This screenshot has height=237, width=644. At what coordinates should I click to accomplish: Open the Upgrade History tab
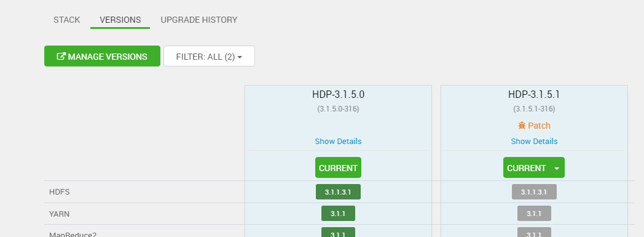point(198,20)
